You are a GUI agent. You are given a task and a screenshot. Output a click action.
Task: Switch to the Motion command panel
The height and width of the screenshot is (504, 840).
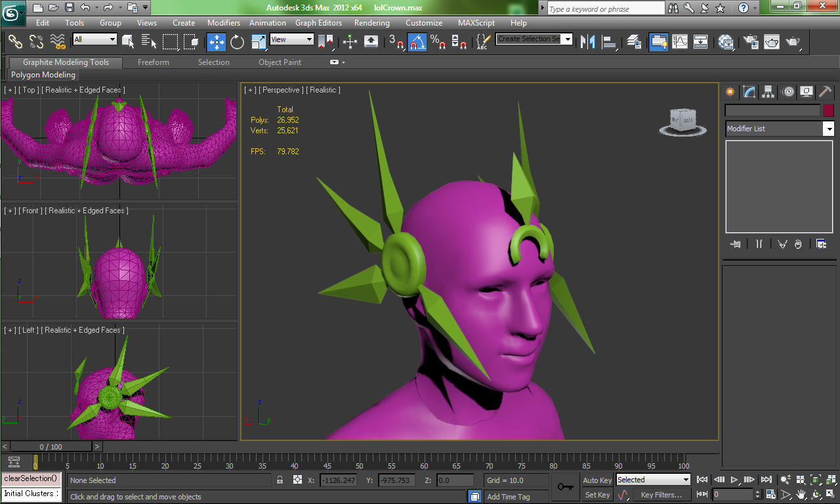pyautogui.click(x=787, y=93)
